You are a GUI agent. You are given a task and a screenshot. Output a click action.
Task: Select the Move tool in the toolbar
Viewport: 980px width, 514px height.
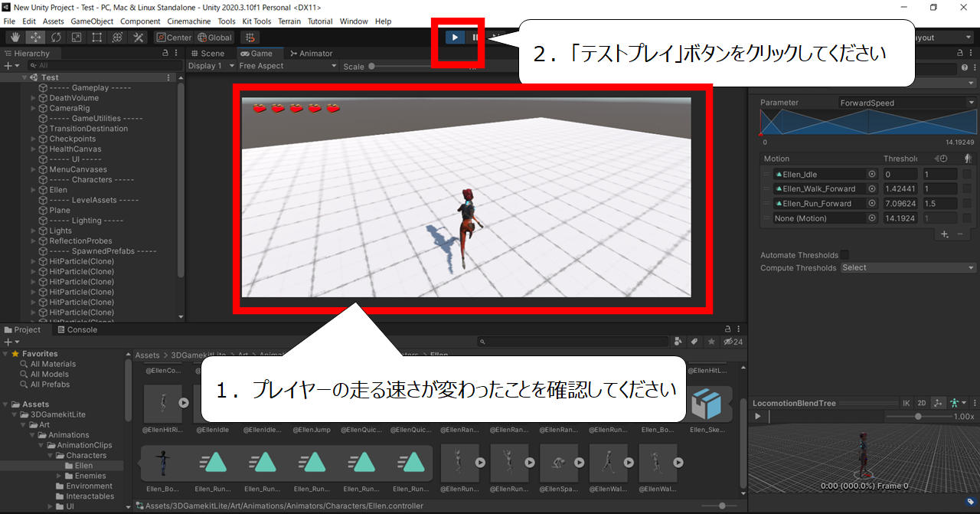click(35, 37)
